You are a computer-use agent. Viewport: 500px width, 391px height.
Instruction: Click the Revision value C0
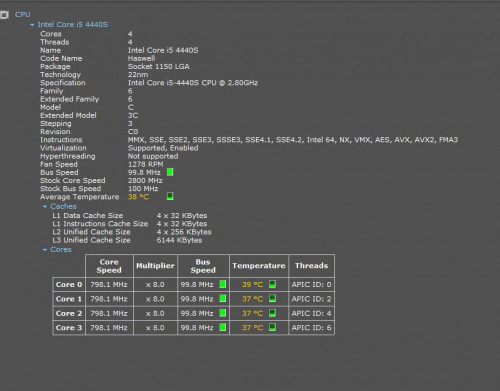(x=133, y=132)
